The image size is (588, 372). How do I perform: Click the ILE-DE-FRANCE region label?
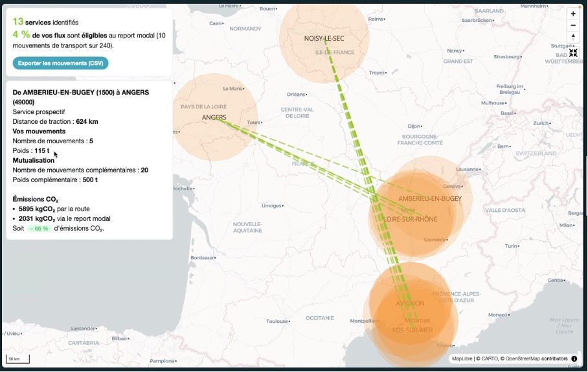pos(335,52)
